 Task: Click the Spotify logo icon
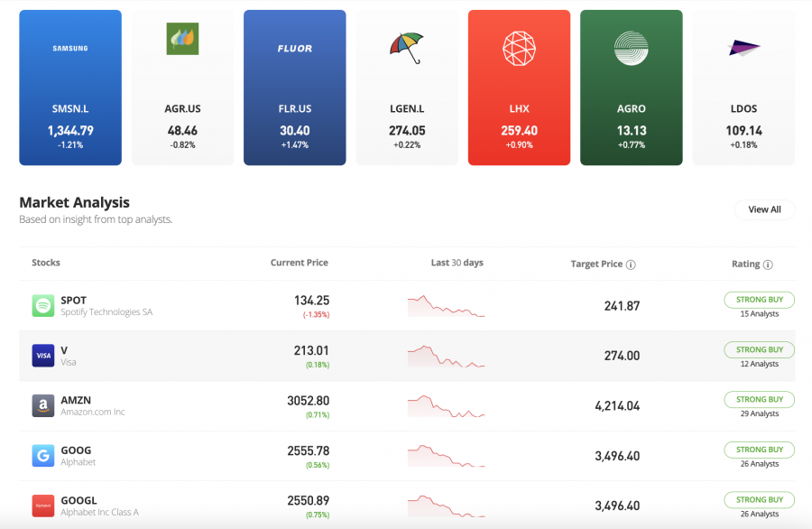(x=43, y=306)
